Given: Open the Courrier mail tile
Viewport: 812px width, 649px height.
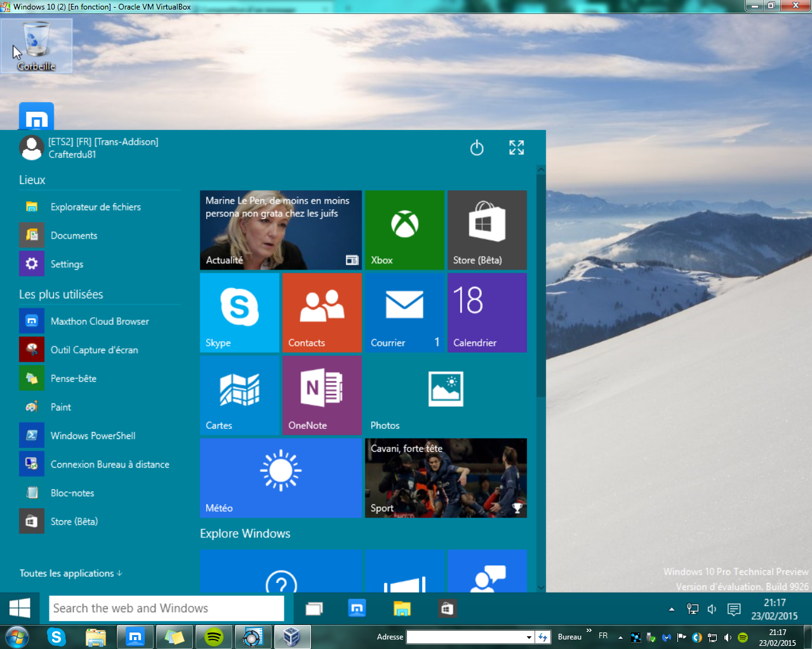Looking at the screenshot, I should coord(404,313).
